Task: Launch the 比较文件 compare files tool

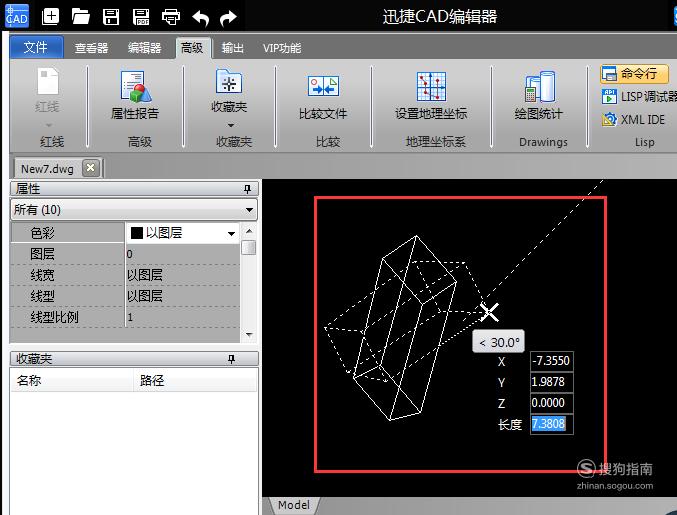Action: coord(323,97)
